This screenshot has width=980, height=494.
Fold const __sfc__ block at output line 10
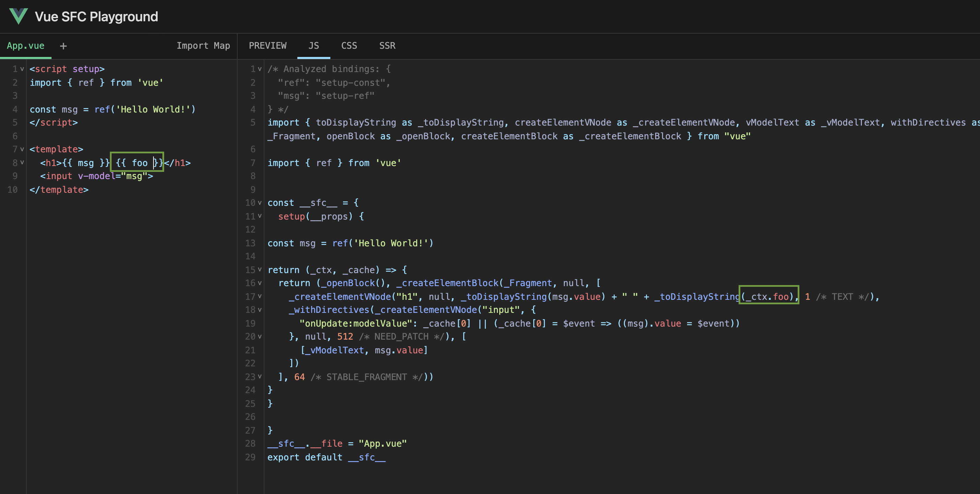(260, 203)
